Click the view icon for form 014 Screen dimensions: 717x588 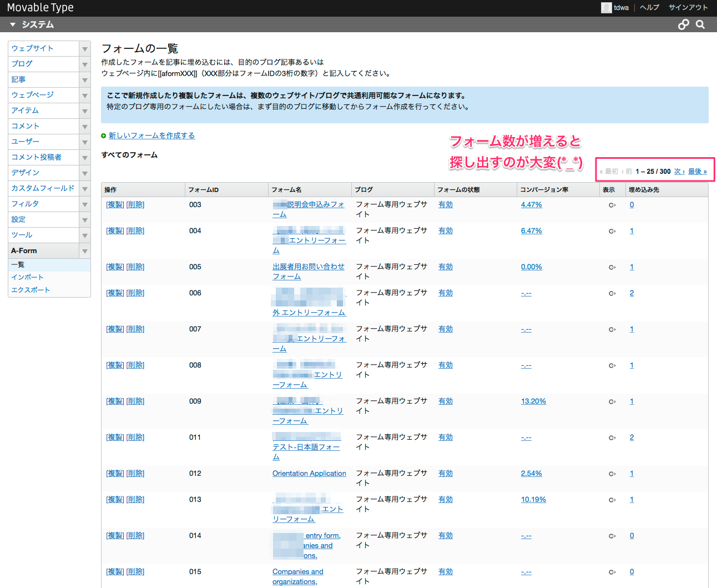[612, 536]
